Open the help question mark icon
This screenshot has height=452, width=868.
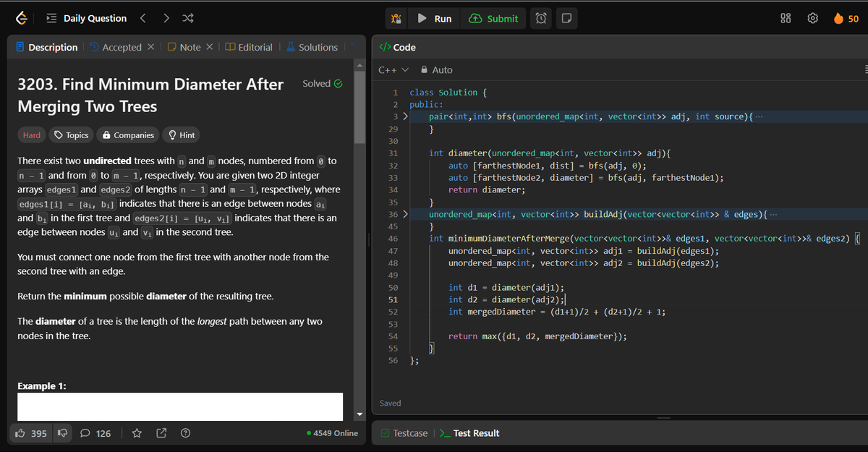click(x=185, y=433)
